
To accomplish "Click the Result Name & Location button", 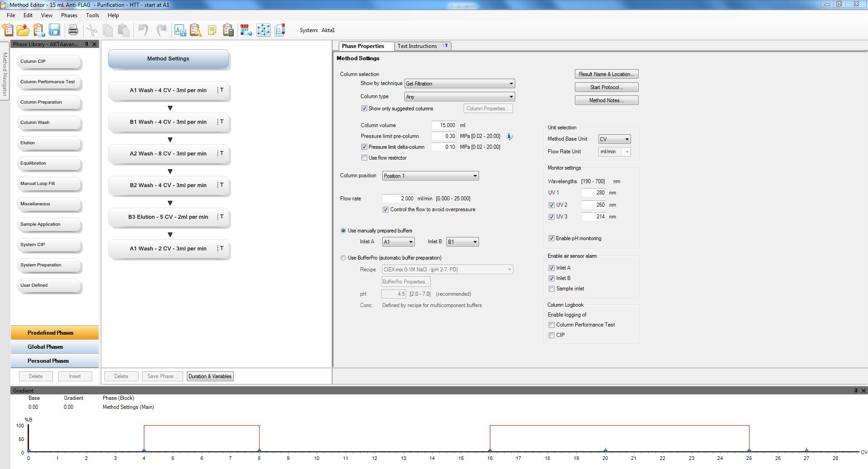I will point(606,74).
